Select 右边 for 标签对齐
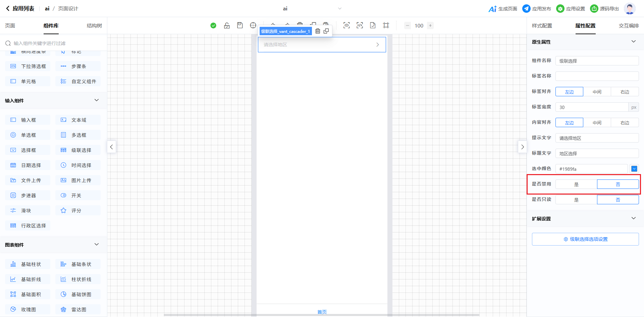This screenshot has height=317, width=644. tap(625, 92)
